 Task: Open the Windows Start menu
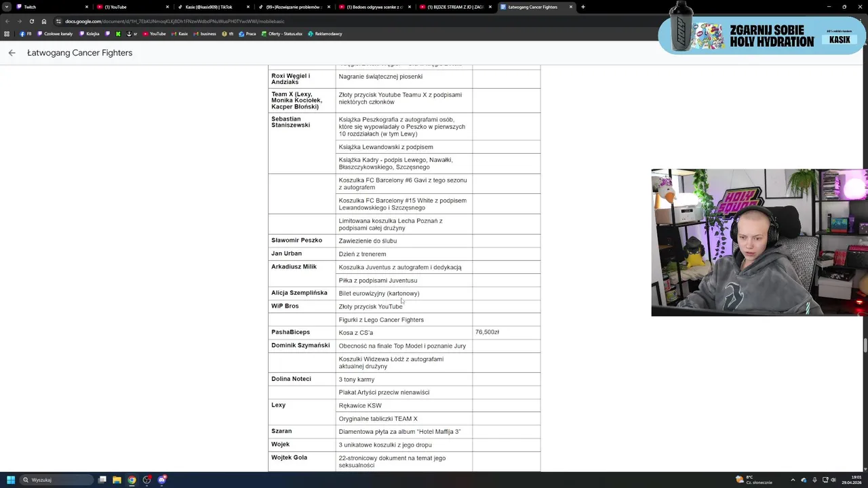[10, 480]
